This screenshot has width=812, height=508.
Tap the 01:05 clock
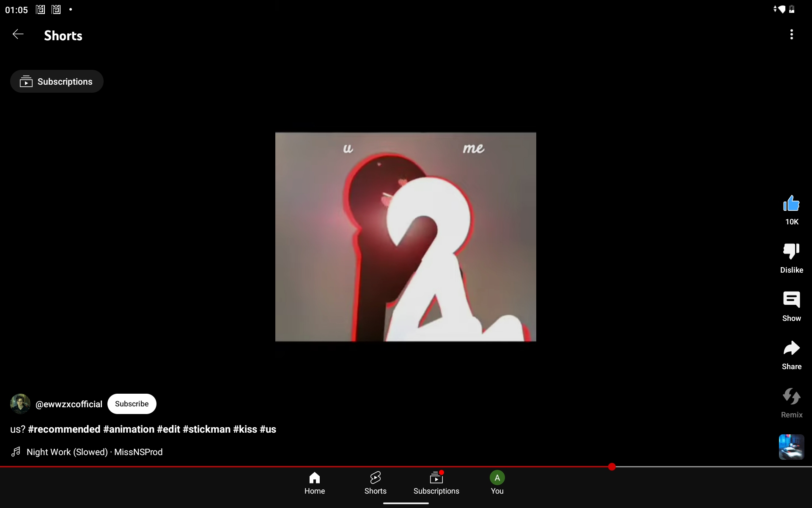click(16, 10)
